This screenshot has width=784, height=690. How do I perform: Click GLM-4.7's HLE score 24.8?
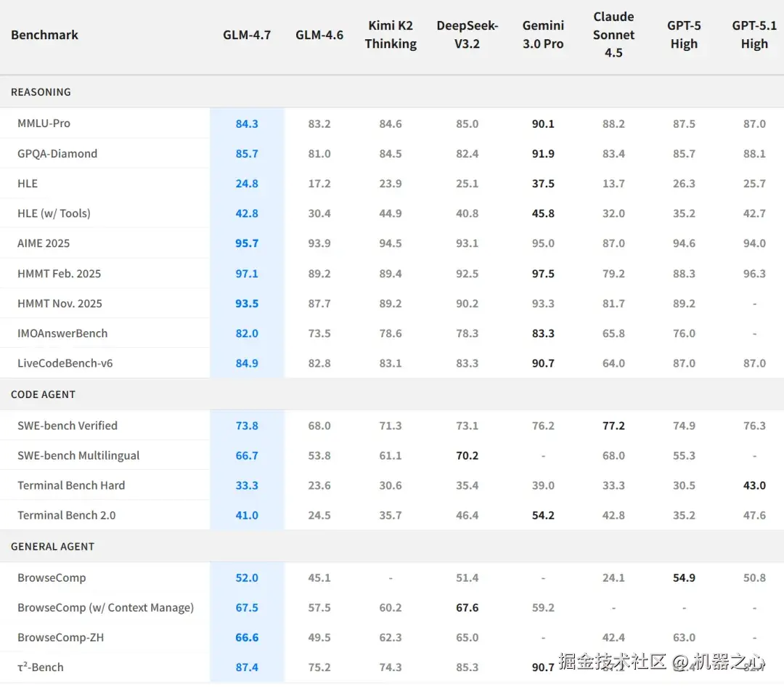[247, 184]
